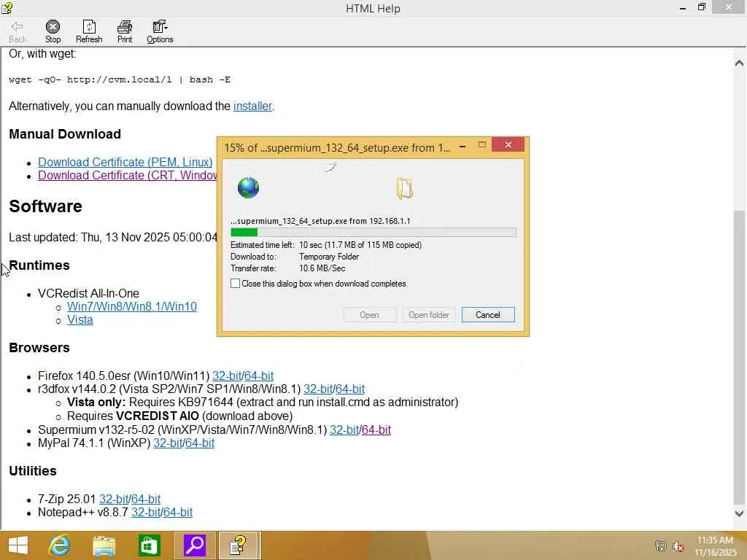747x560 pixels.
Task: Open the Options toolbar menu
Action: point(160,31)
